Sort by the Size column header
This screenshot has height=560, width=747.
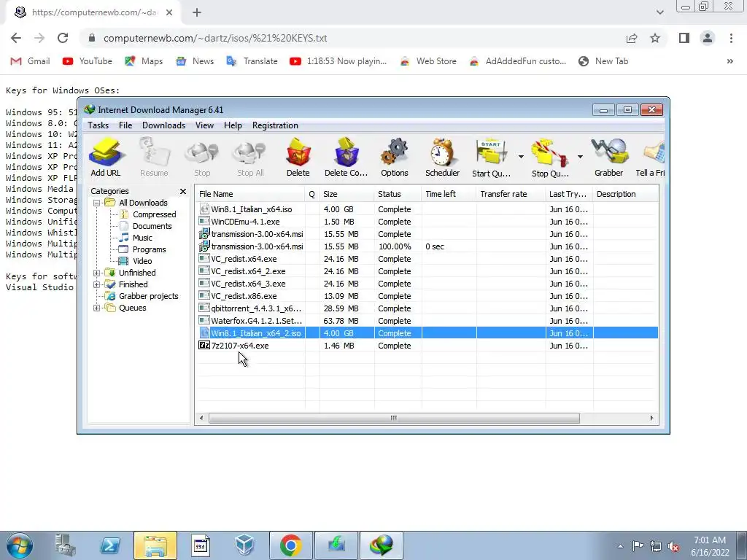tap(347, 194)
